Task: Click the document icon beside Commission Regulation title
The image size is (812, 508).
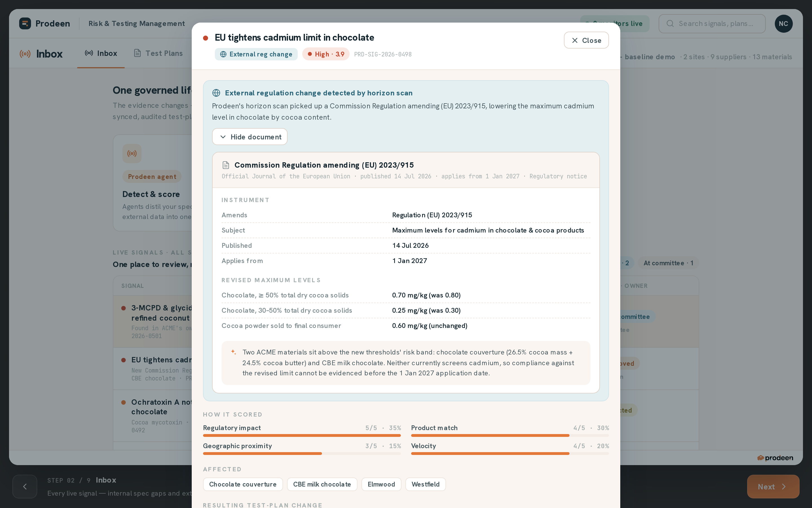Action: [226, 165]
